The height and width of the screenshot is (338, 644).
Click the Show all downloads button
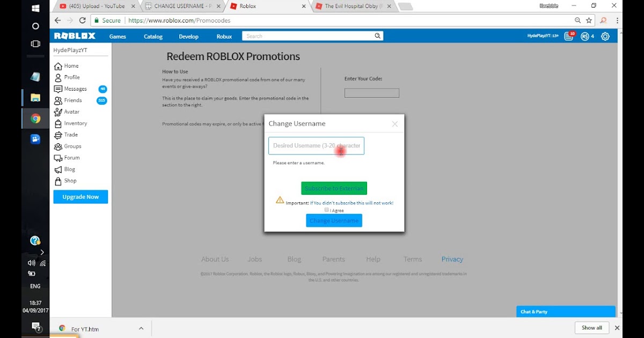(592, 328)
